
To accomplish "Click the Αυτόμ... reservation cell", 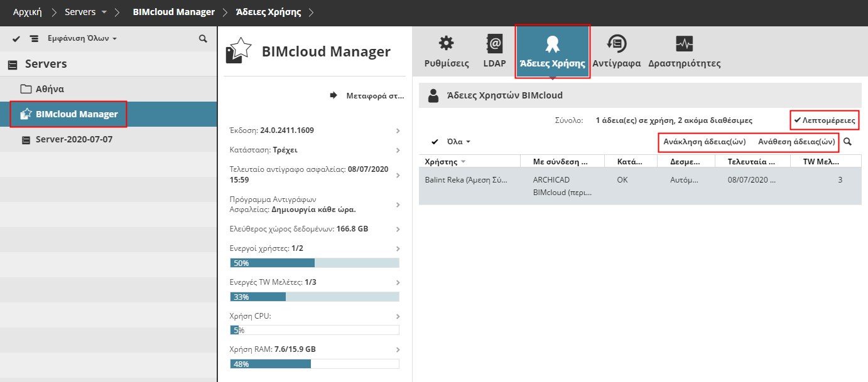I will (685, 179).
